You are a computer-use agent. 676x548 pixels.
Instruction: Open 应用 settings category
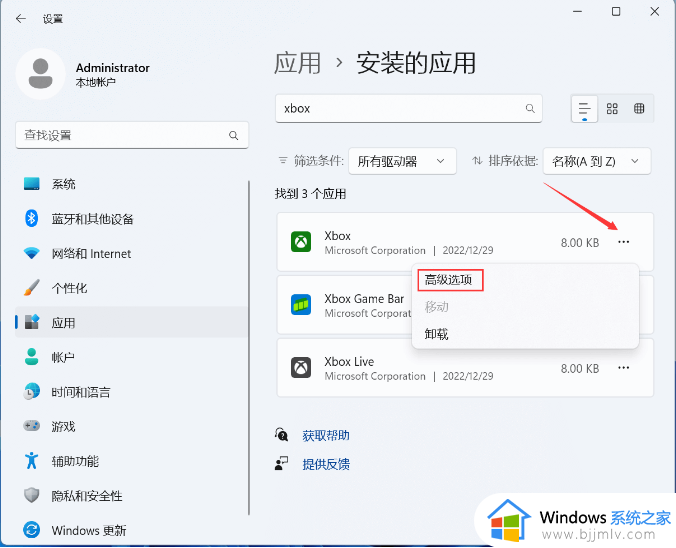131,323
